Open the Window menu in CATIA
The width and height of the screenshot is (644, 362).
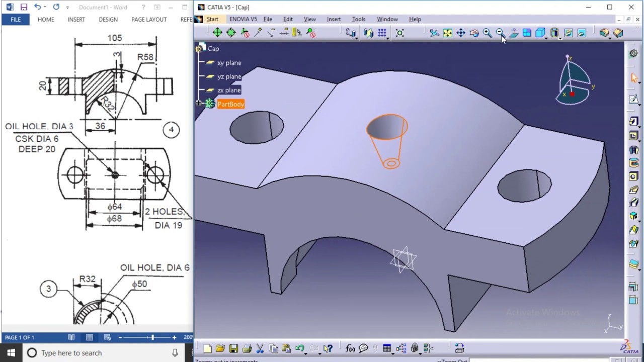[x=387, y=19]
